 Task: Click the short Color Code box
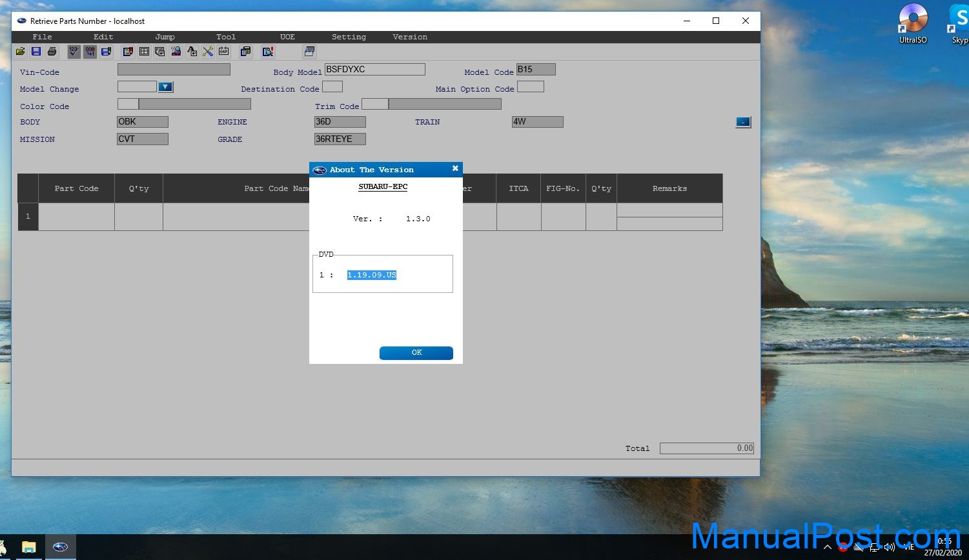(128, 104)
